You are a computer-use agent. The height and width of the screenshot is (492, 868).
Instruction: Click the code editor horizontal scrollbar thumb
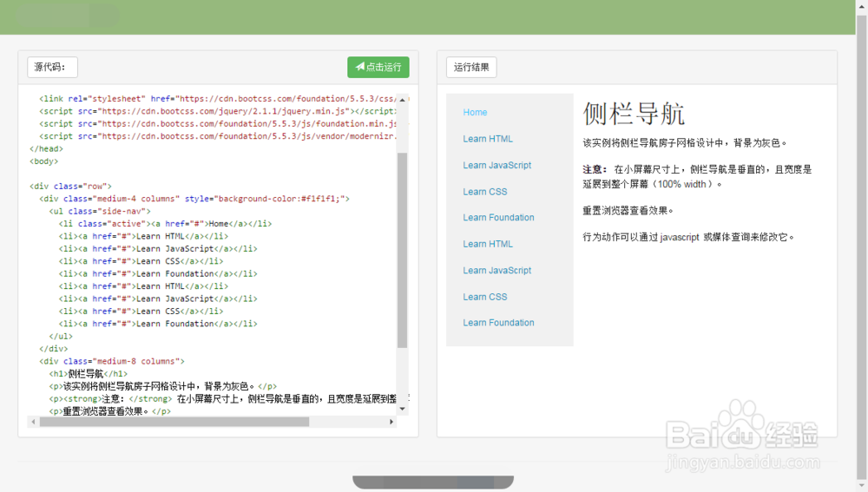[174, 422]
